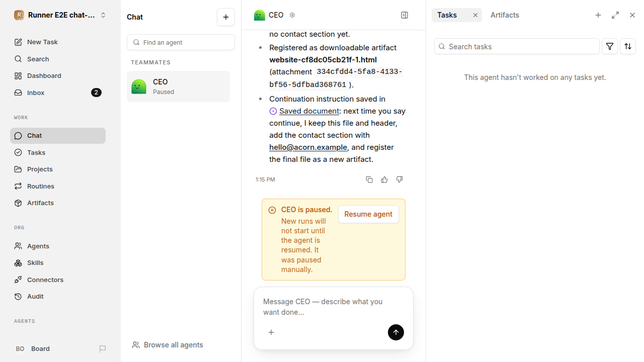Screen dimensions: 644x362
Task: Open the Projects page
Action: click(x=58, y=169)
